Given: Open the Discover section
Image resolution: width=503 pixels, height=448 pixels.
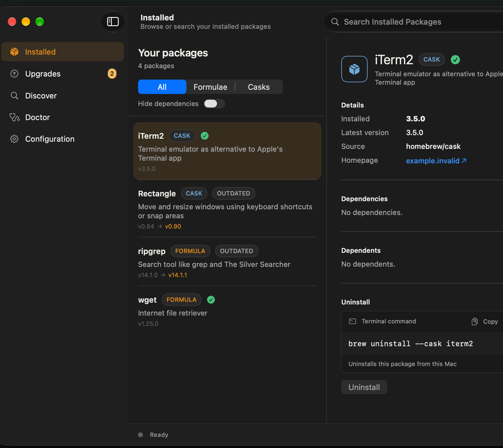Looking at the screenshot, I should point(62,95).
